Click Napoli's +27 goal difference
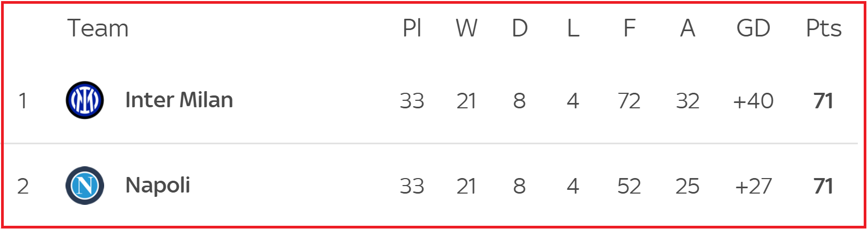This screenshot has height=229, width=868. [x=753, y=186]
